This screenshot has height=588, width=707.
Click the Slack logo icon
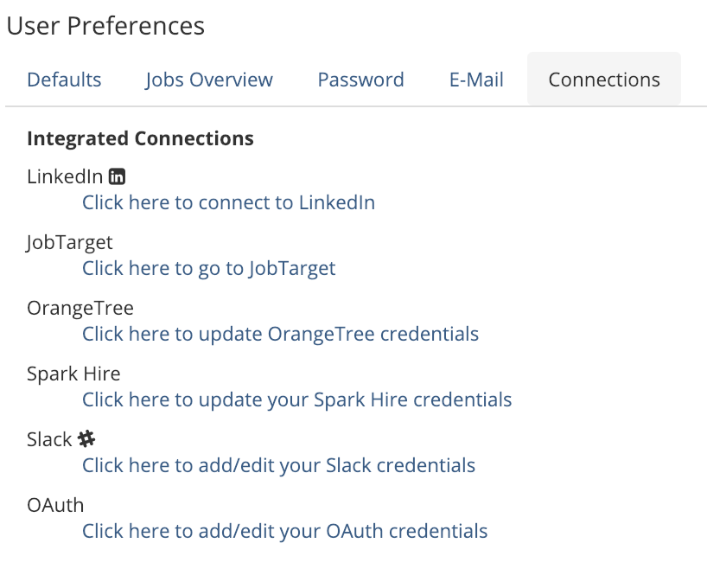point(86,439)
